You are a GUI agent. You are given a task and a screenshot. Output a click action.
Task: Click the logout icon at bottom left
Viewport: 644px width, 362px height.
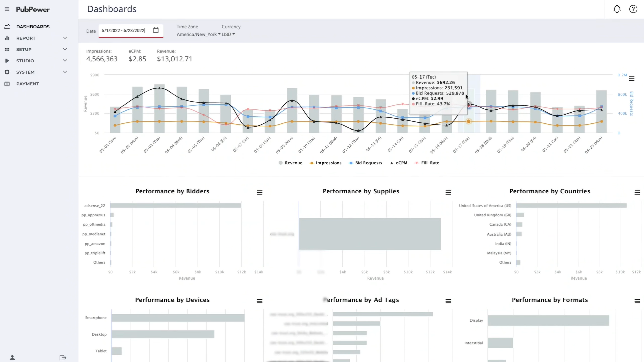pyautogui.click(x=63, y=357)
